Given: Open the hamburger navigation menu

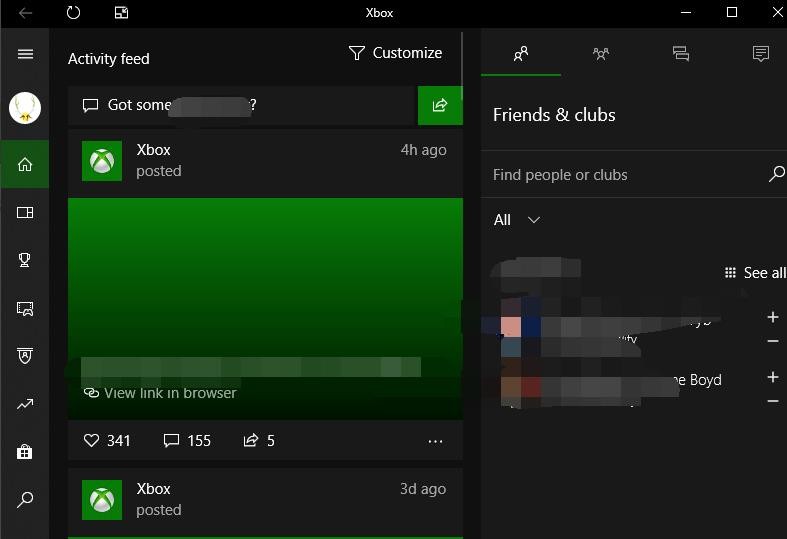Looking at the screenshot, I should pyautogui.click(x=25, y=54).
